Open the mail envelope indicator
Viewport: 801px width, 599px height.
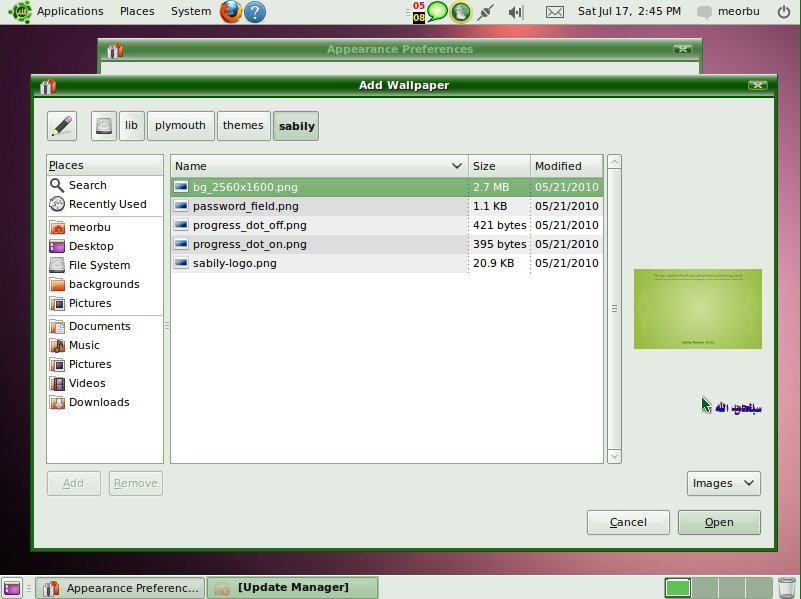coord(555,12)
